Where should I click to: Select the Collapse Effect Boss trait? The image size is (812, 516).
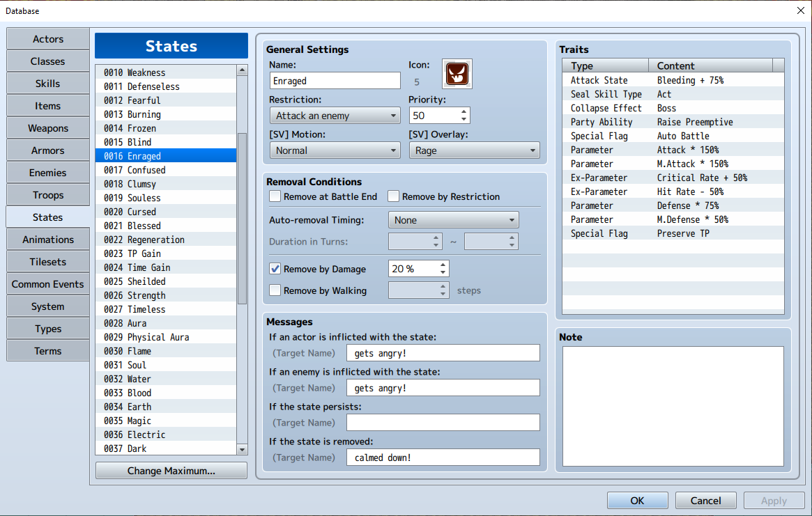tap(673, 108)
